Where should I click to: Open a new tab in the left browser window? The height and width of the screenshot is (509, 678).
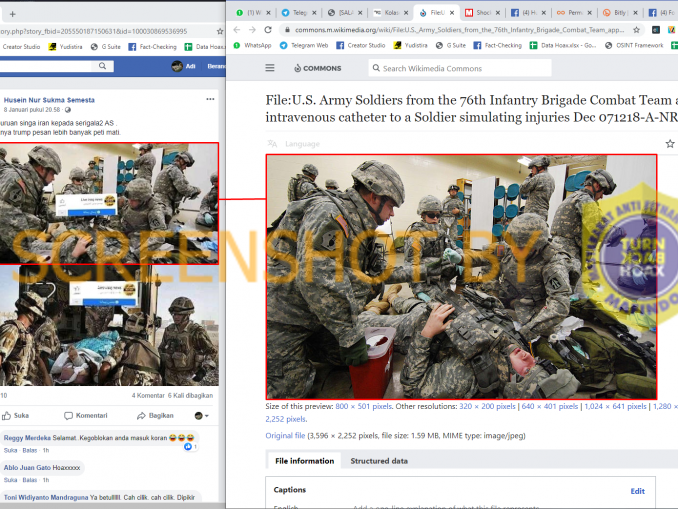tap(13, 14)
